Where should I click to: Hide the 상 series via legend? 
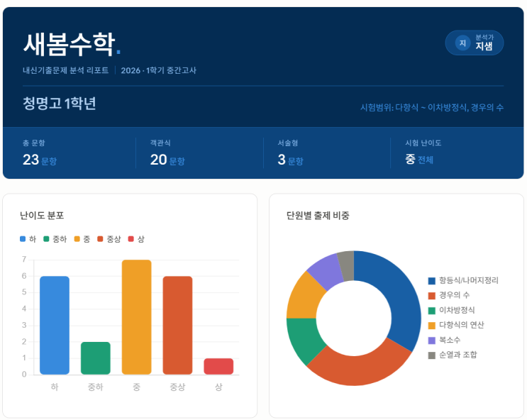click(136, 239)
